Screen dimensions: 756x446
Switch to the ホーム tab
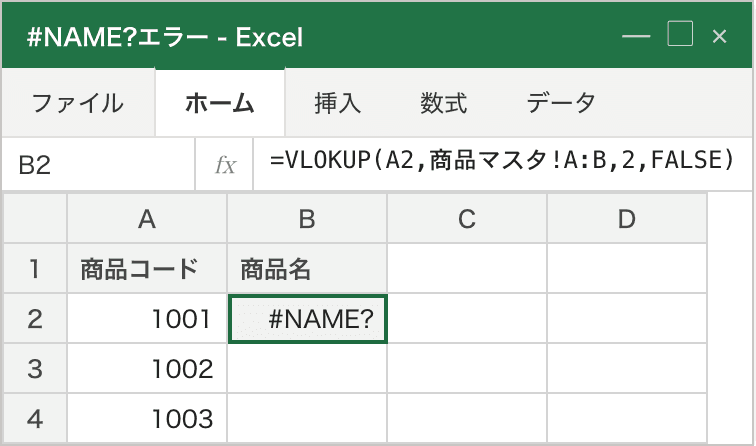point(220,103)
